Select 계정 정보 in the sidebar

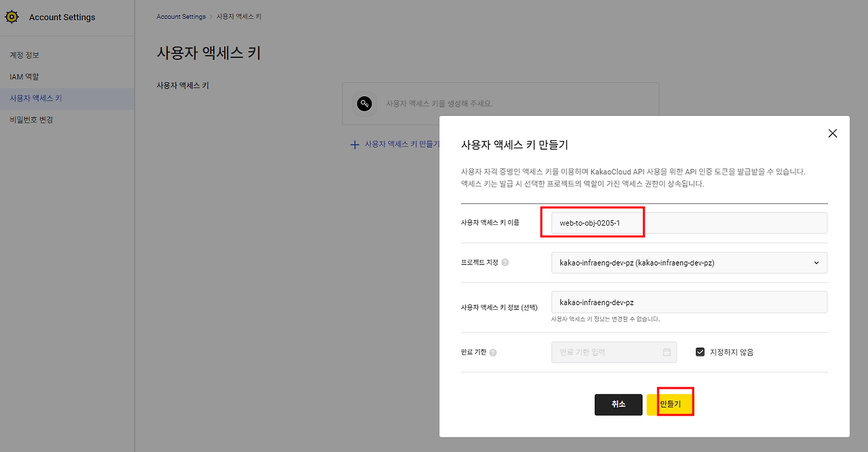click(x=25, y=56)
